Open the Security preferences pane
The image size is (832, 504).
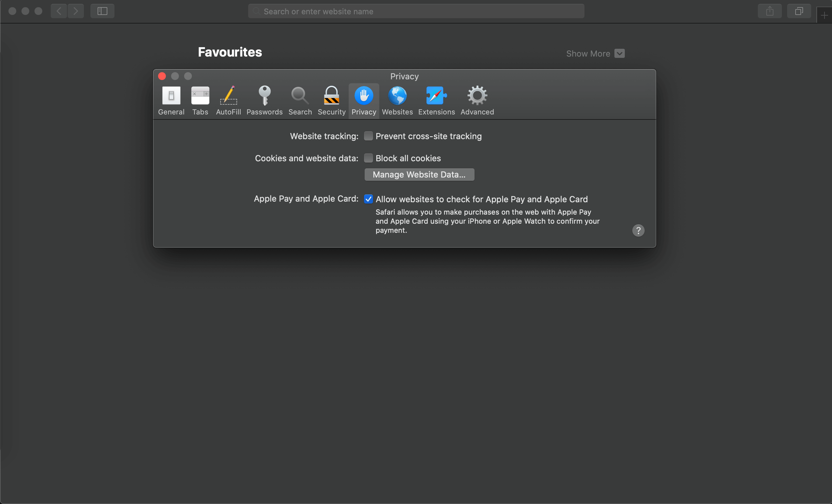coord(331,100)
